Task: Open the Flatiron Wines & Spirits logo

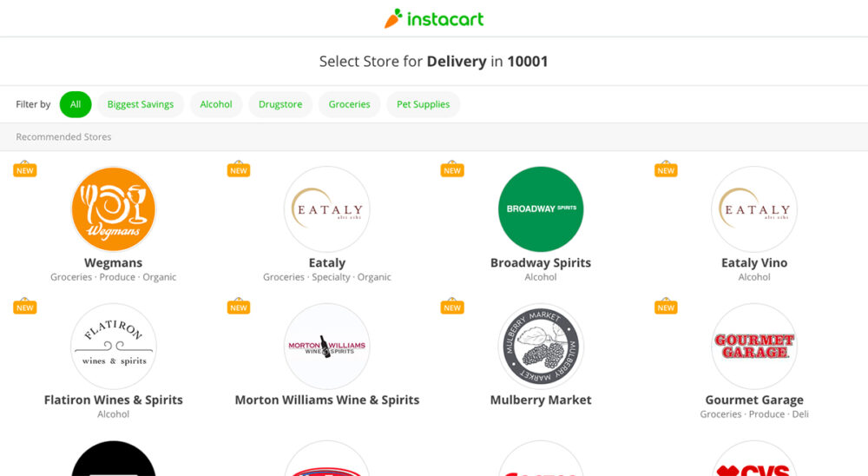Action: tap(113, 346)
